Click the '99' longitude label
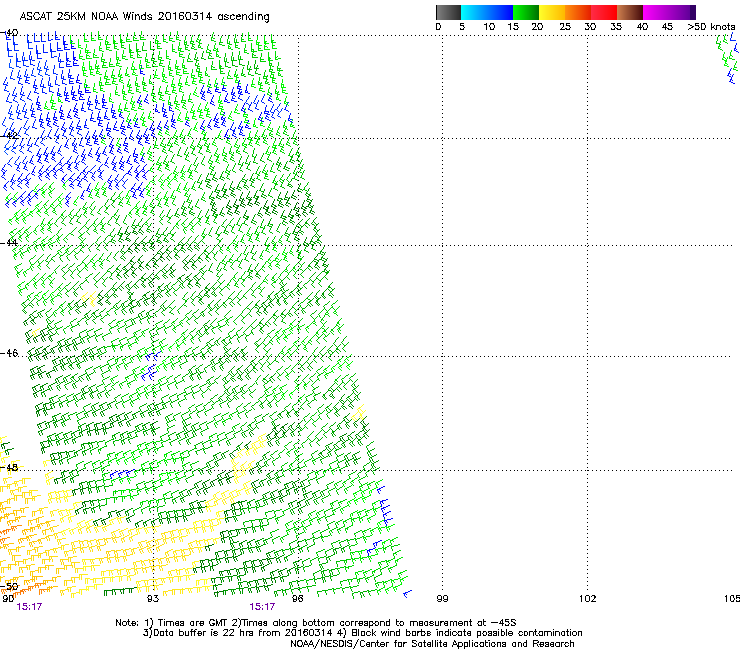The height and width of the screenshot is (650, 740). [442, 599]
